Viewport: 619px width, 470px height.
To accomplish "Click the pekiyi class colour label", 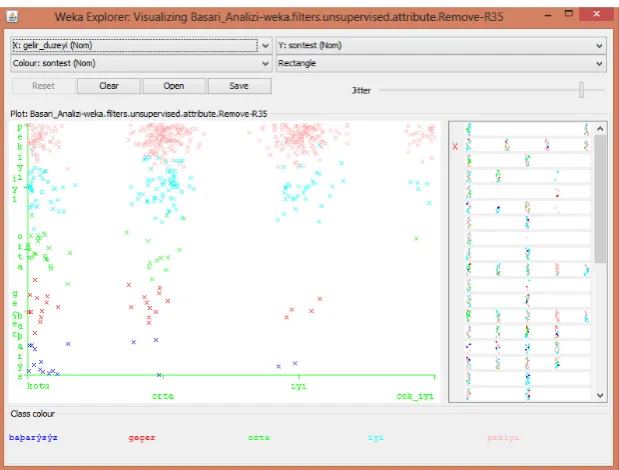I will [503, 438].
